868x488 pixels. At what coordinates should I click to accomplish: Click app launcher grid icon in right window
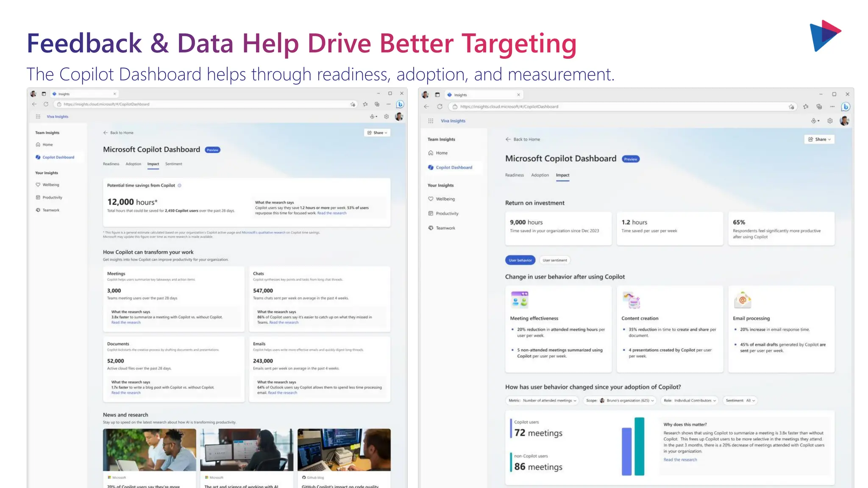(431, 121)
